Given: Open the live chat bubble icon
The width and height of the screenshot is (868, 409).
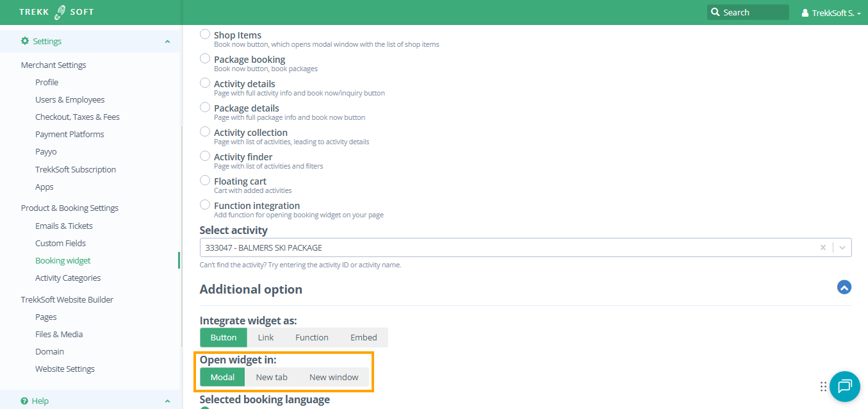Looking at the screenshot, I should 844,386.
